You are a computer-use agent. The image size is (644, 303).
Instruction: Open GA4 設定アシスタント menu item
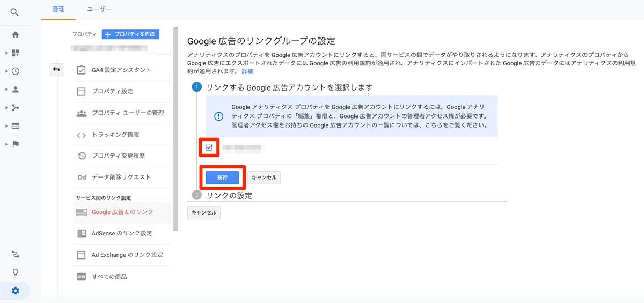(121, 70)
